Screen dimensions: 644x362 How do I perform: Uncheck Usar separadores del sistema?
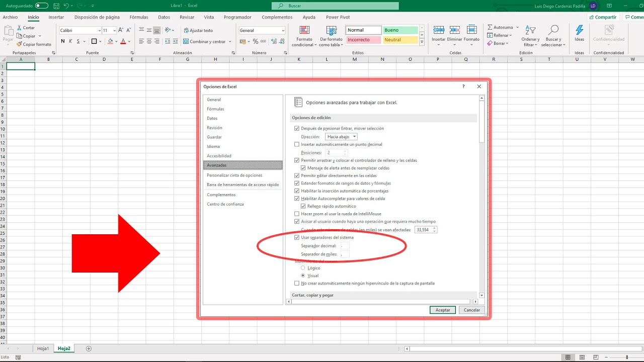click(x=297, y=237)
